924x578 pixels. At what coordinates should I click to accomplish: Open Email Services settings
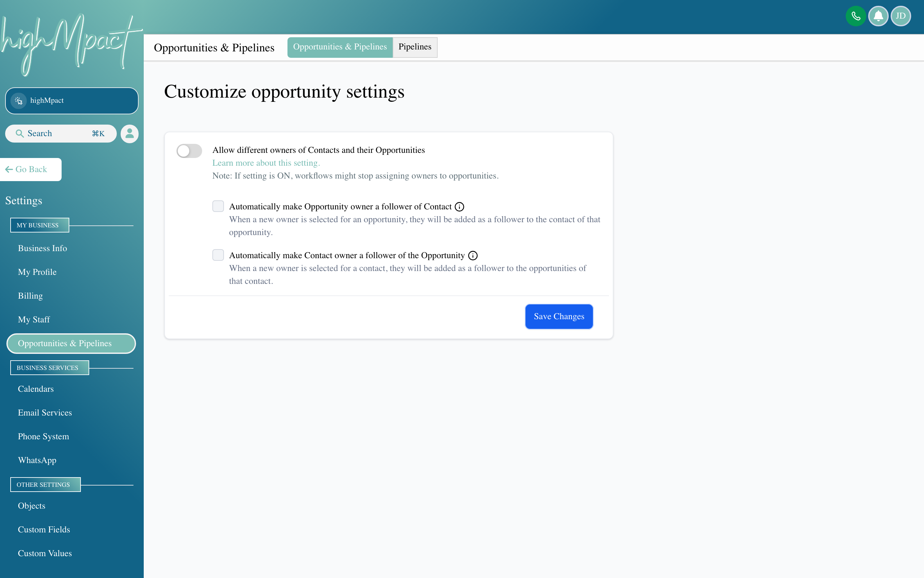click(45, 413)
